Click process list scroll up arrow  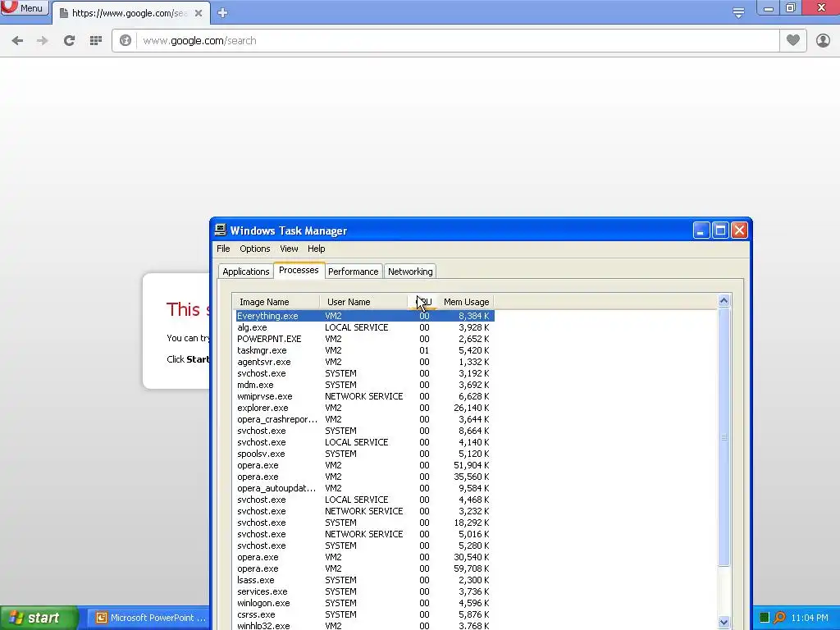[724, 300]
